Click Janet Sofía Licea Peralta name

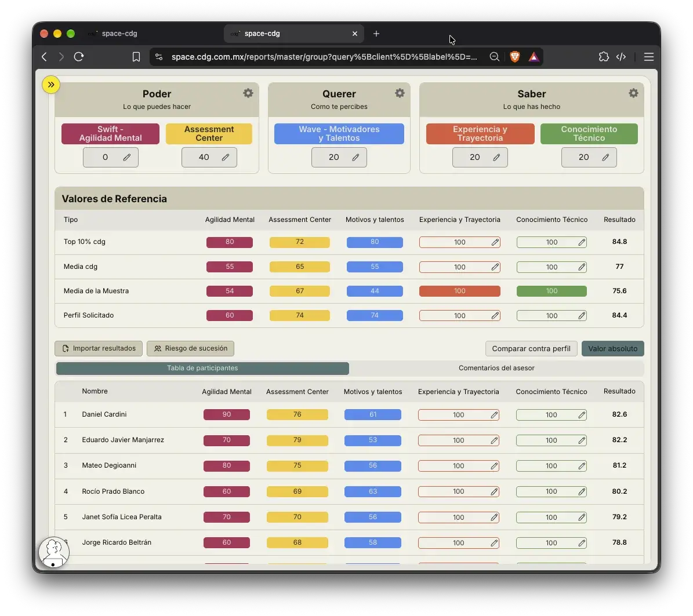tap(122, 517)
